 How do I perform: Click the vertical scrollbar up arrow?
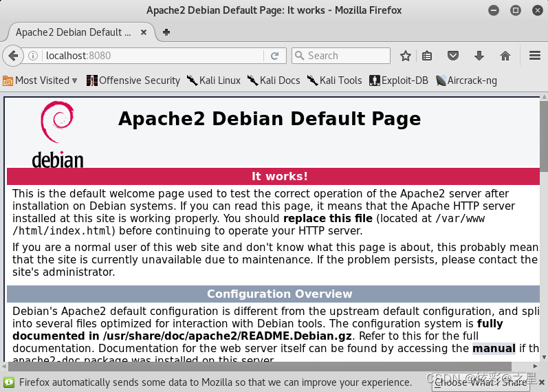[544, 97]
